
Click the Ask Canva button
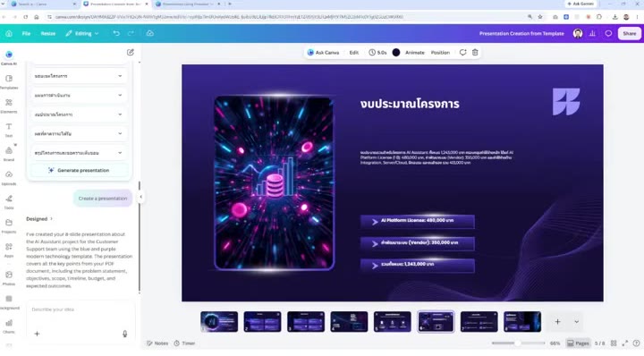click(323, 53)
